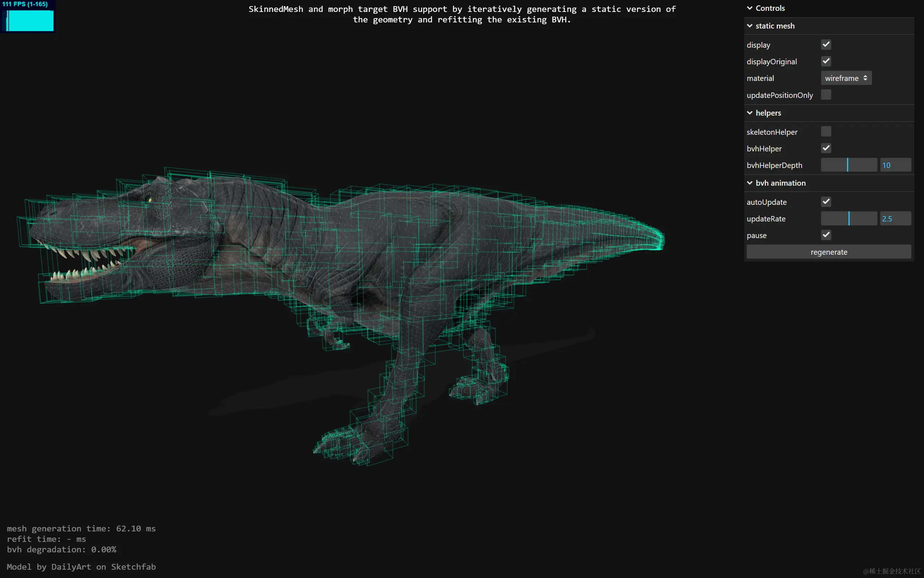The width and height of the screenshot is (924, 578).
Task: Collapse the helpers folder
Action: [x=829, y=113]
